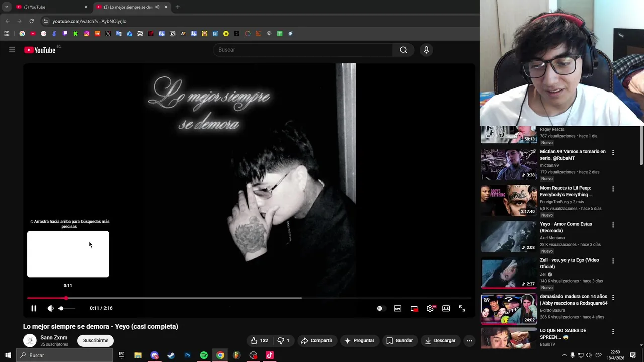
Task: Click the Descargar download button
Action: (x=440, y=340)
